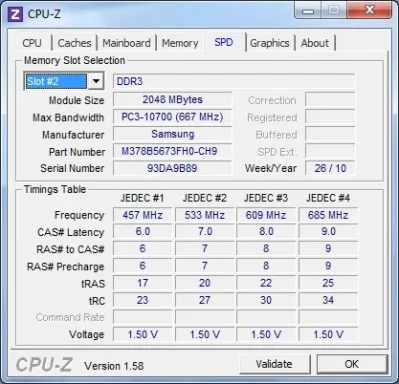Click the empty SPD Ext. field

330,151
